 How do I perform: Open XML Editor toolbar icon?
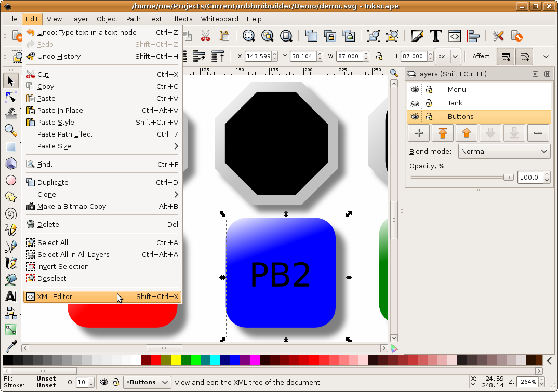coord(455,36)
